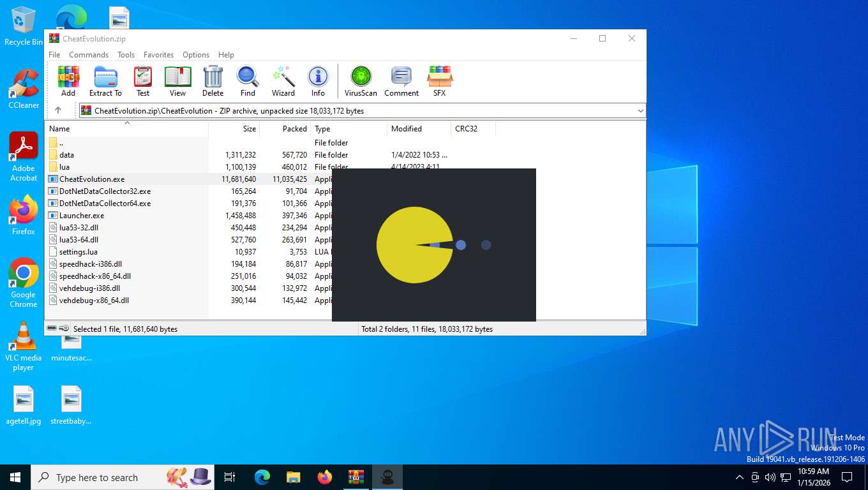Viewport: 868px width, 490px height.
Task: Open Google Chrome desktop shortcut
Action: (24, 283)
